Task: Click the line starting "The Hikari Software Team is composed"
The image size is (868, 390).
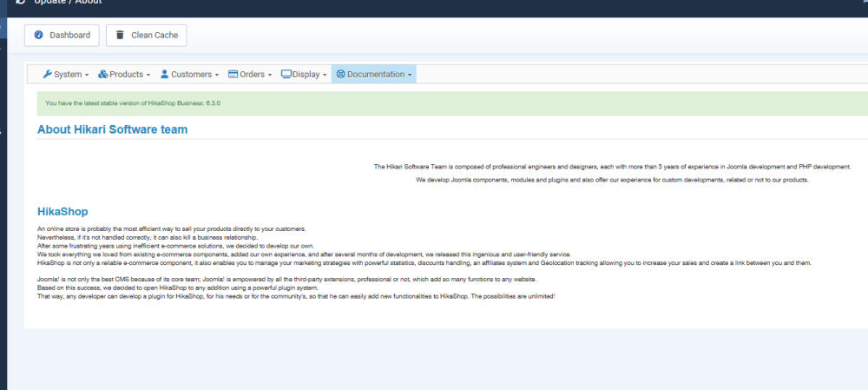Action: [612, 167]
